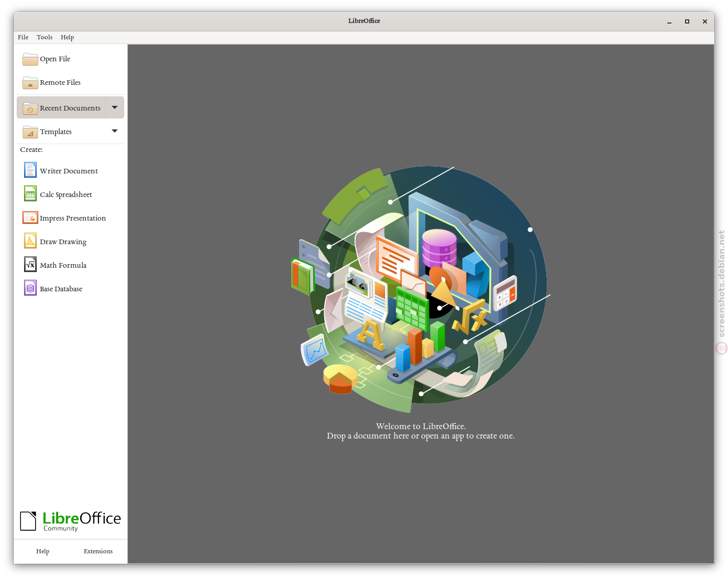Image resolution: width=728 pixels, height=579 pixels.
Task: Maximize the LibreOffice window
Action: [687, 21]
